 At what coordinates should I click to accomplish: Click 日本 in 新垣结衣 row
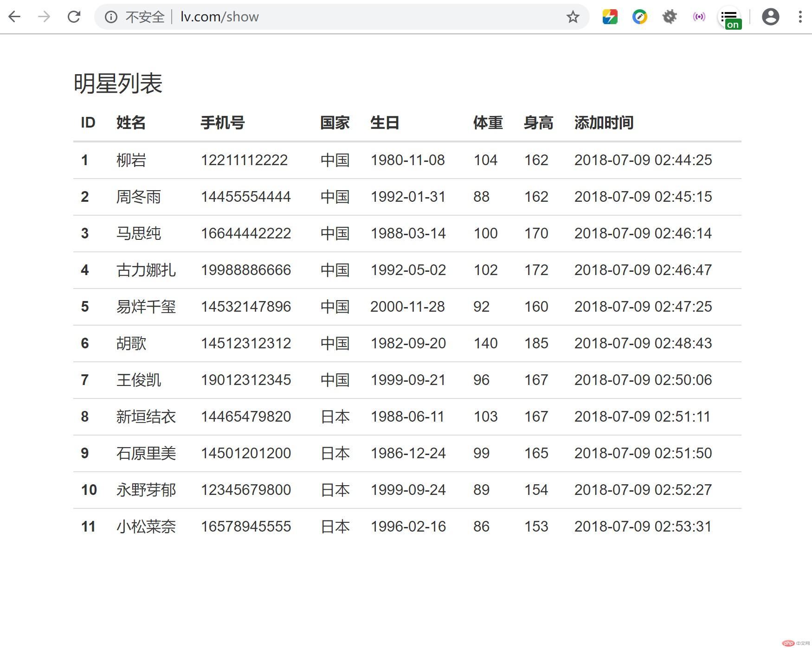coord(335,417)
